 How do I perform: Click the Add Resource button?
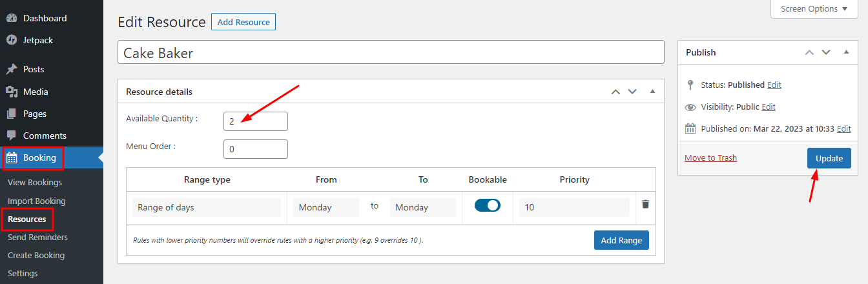[x=243, y=22]
